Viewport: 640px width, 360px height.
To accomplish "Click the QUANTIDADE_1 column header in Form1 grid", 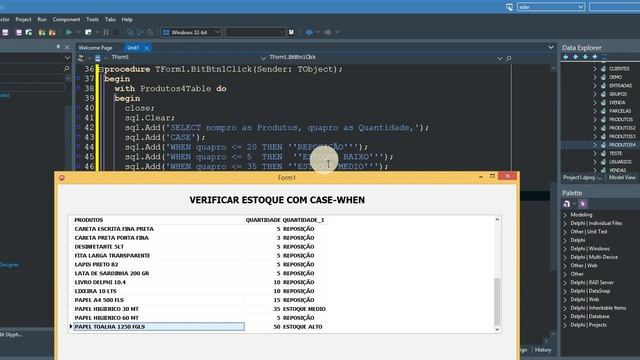I will [303, 220].
